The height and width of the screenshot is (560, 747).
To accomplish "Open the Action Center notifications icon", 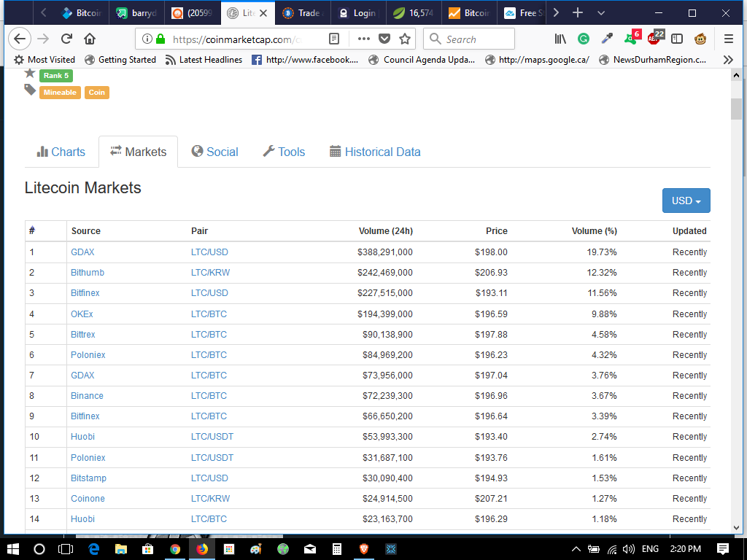I will 723,549.
